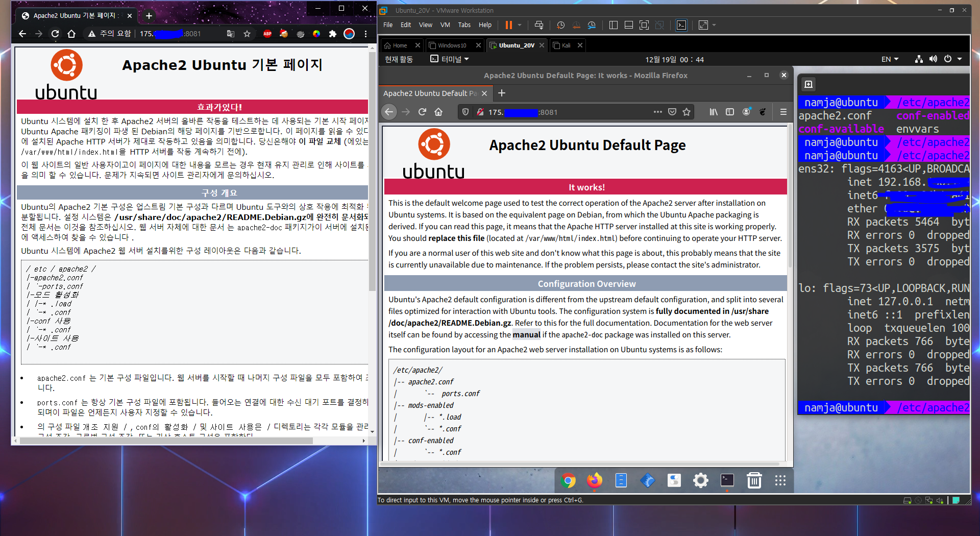This screenshot has width=980, height=536.
Task: Open Firefox account icon
Action: pyautogui.click(x=746, y=112)
